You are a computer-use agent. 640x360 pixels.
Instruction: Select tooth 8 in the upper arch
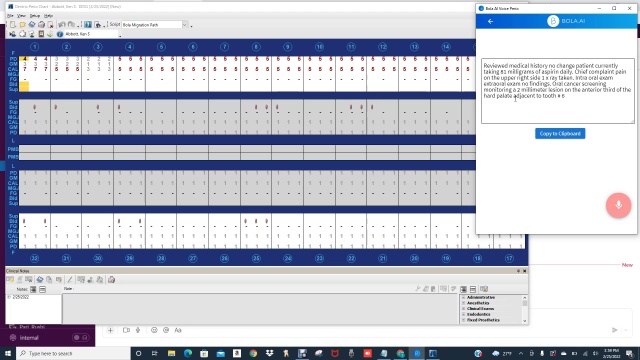pos(256,47)
